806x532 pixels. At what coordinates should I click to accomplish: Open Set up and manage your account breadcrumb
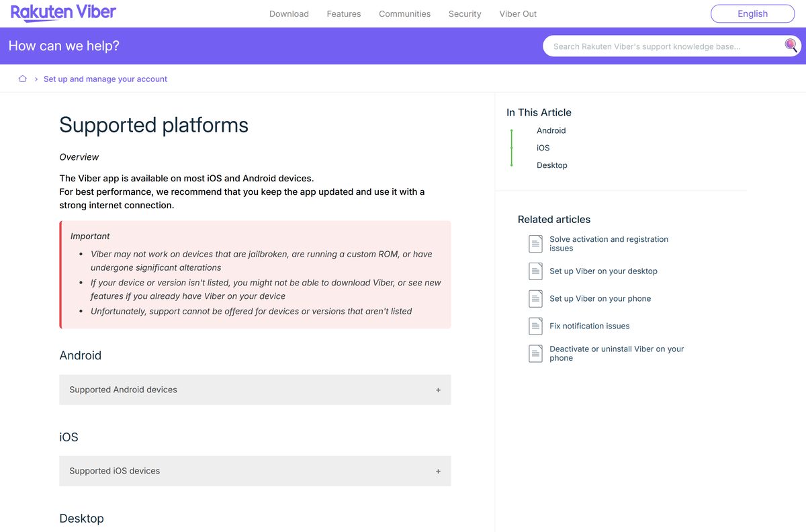pos(105,79)
